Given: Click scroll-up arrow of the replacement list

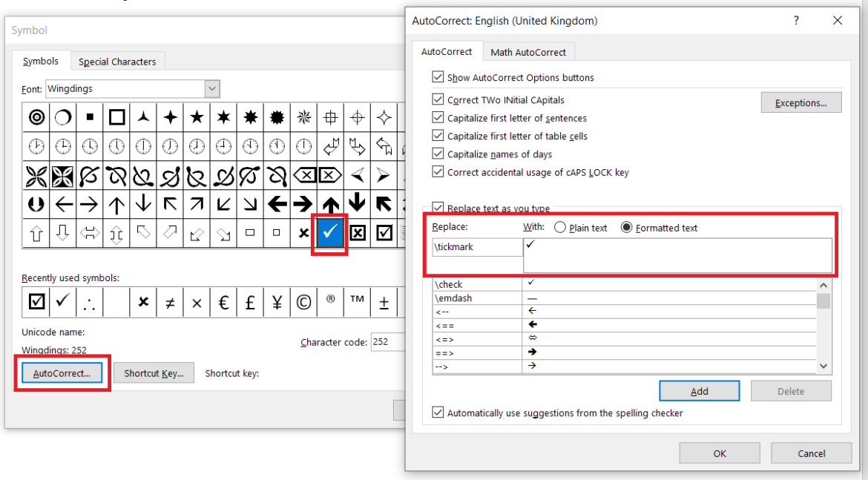Looking at the screenshot, I should [x=823, y=285].
